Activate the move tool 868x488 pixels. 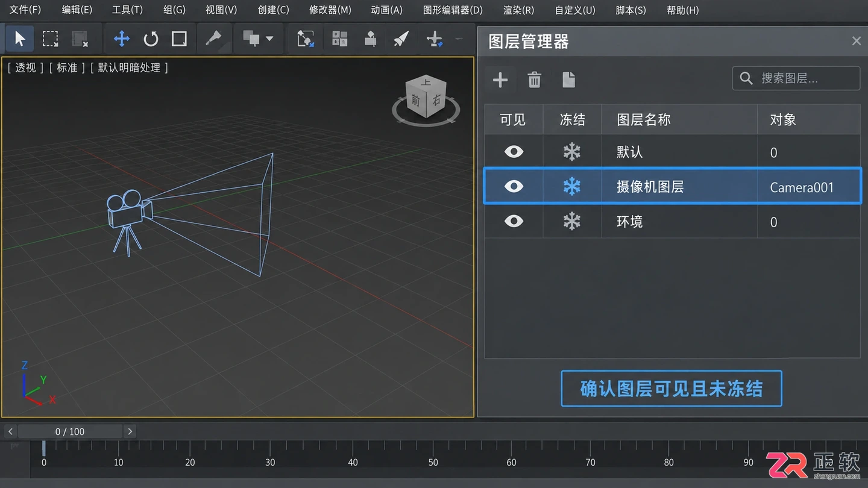click(122, 39)
